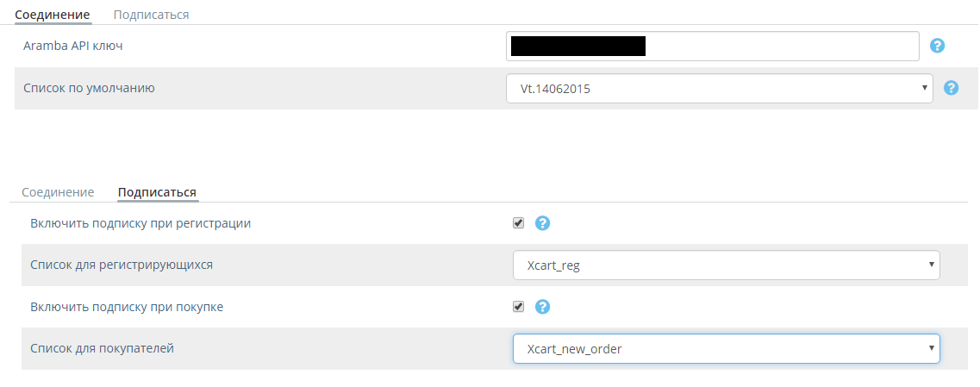980x387 pixels.
Task: Expand the Xcart_reg list dropdown
Action: (727, 265)
